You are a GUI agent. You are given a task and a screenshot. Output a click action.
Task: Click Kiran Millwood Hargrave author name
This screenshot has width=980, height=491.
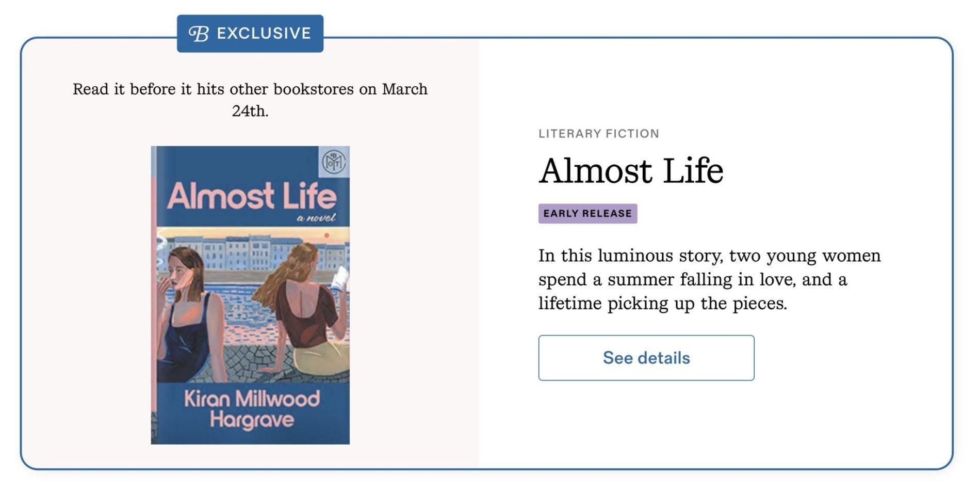point(252,409)
